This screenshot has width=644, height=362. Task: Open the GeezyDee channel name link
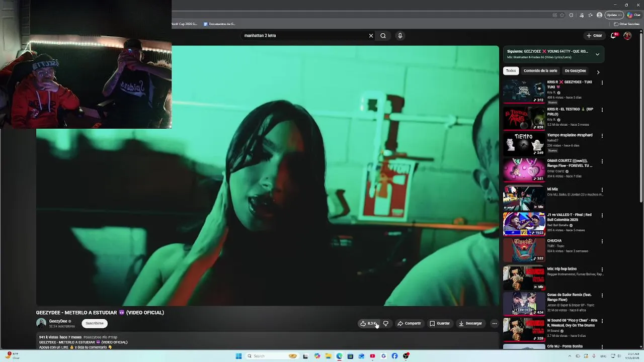(58, 321)
